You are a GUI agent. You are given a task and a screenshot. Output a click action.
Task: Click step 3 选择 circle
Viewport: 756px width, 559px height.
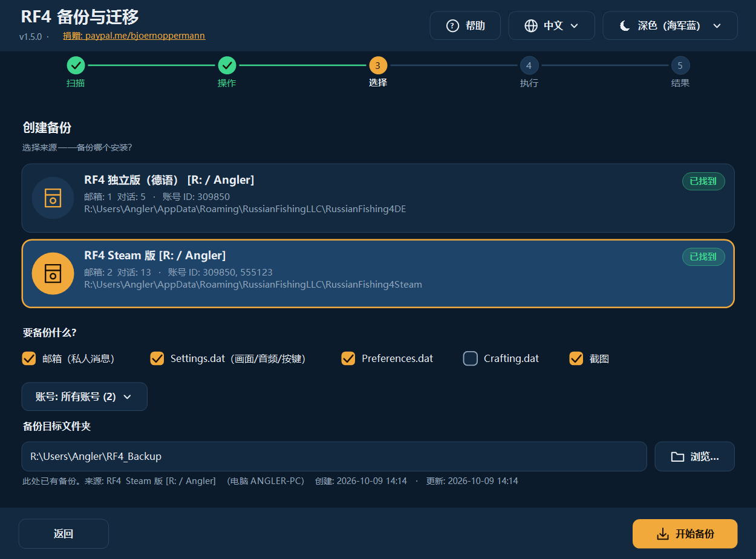tap(378, 65)
